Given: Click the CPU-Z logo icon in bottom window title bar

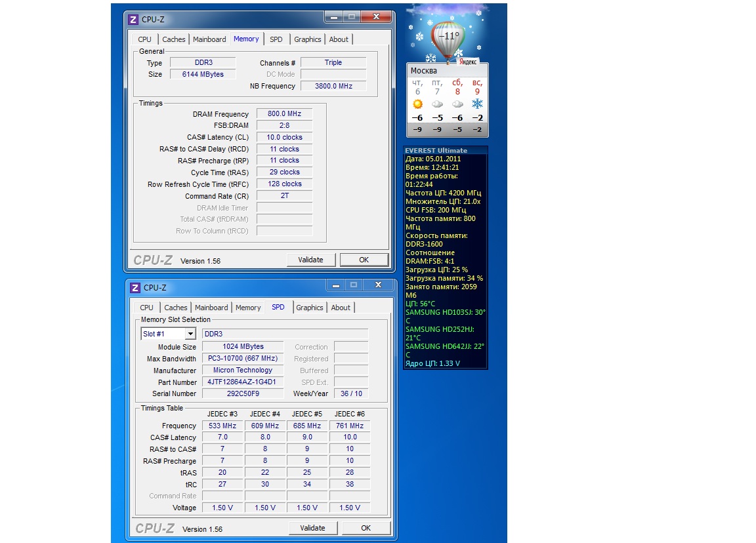Looking at the screenshot, I should click(x=135, y=288).
